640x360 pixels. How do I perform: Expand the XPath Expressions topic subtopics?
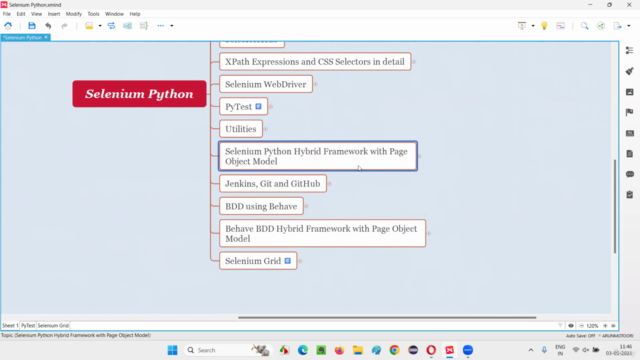coord(414,62)
